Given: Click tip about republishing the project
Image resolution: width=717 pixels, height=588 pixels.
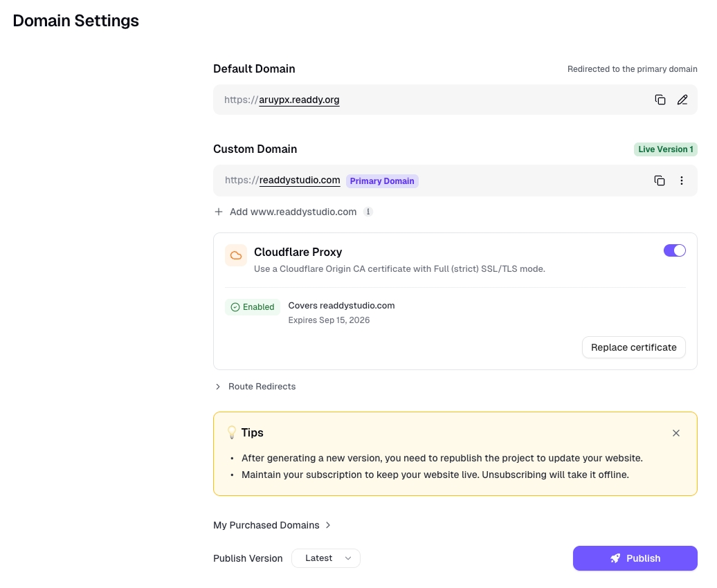Looking at the screenshot, I should click(x=442, y=458).
